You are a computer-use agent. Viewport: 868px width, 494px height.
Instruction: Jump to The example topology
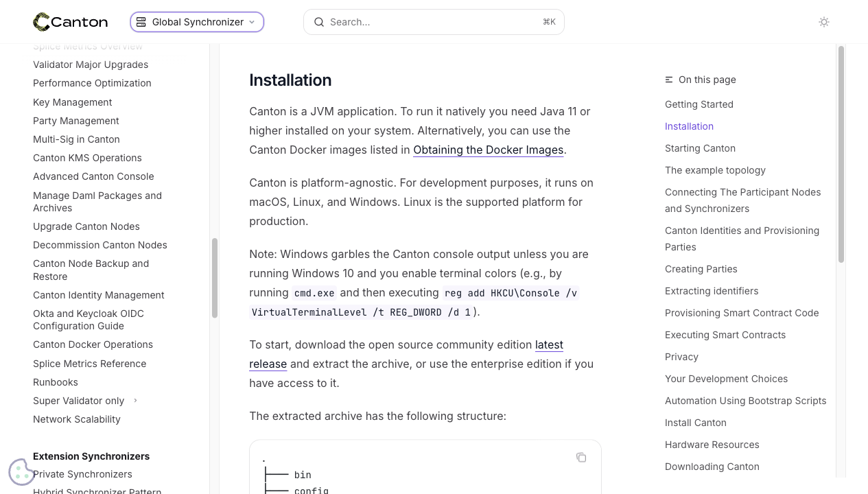[x=715, y=170]
